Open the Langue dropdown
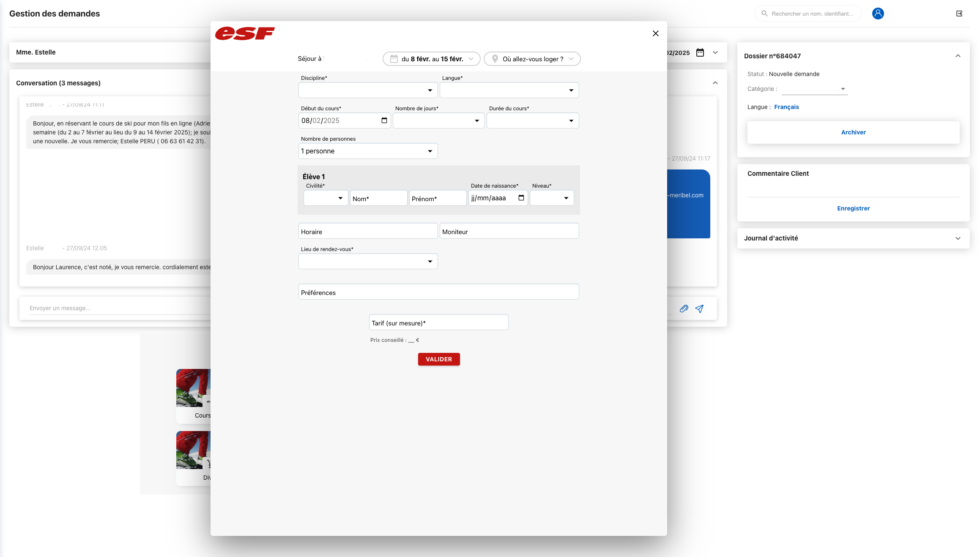The height and width of the screenshot is (557, 980). [x=509, y=90]
